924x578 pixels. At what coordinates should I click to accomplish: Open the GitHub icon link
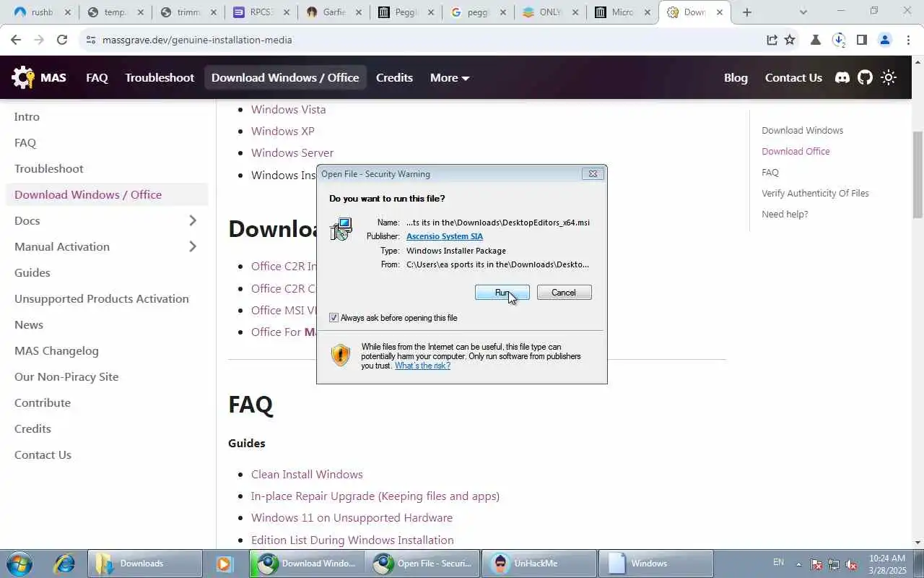(866, 77)
